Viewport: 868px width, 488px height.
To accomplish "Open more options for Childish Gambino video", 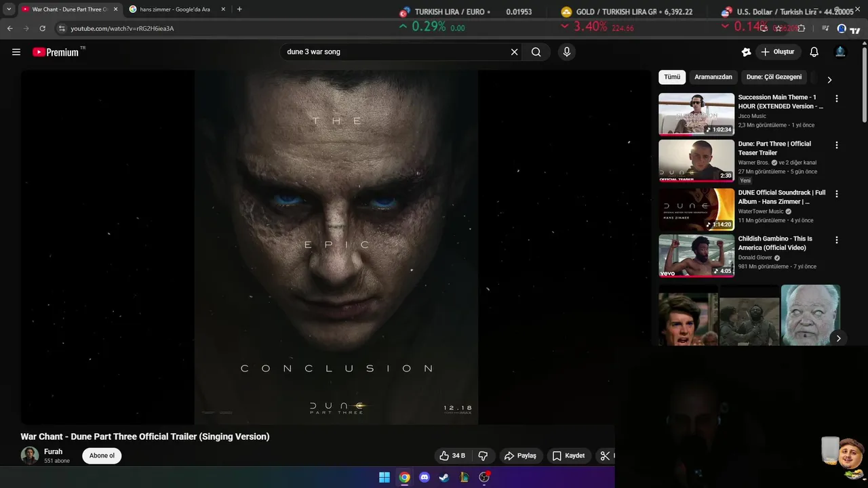I will (836, 240).
